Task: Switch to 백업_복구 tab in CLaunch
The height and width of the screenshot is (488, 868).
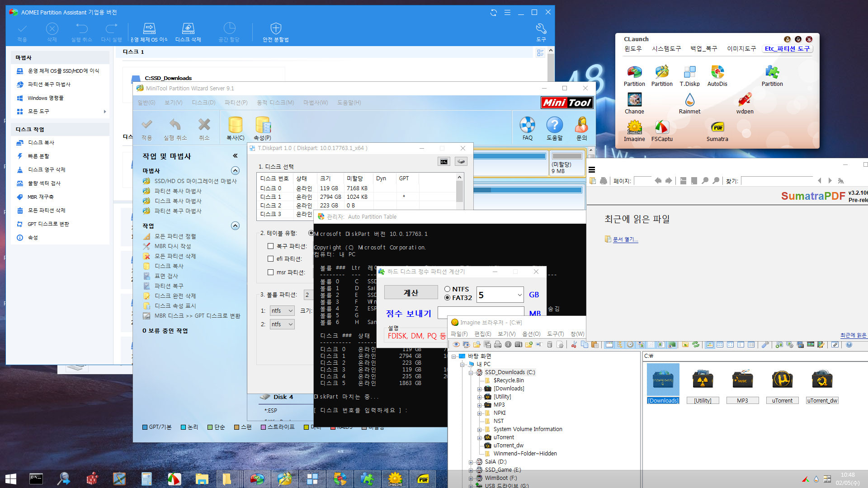Action: coord(704,49)
